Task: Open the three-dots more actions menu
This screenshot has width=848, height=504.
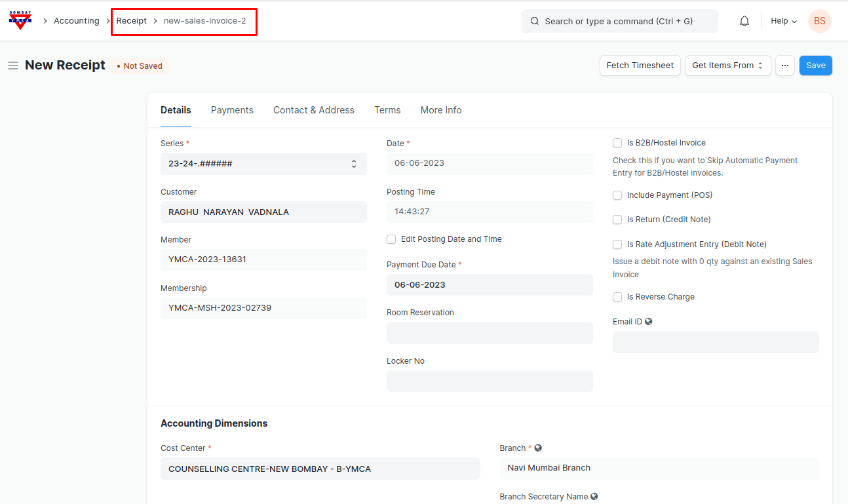Action: point(784,66)
